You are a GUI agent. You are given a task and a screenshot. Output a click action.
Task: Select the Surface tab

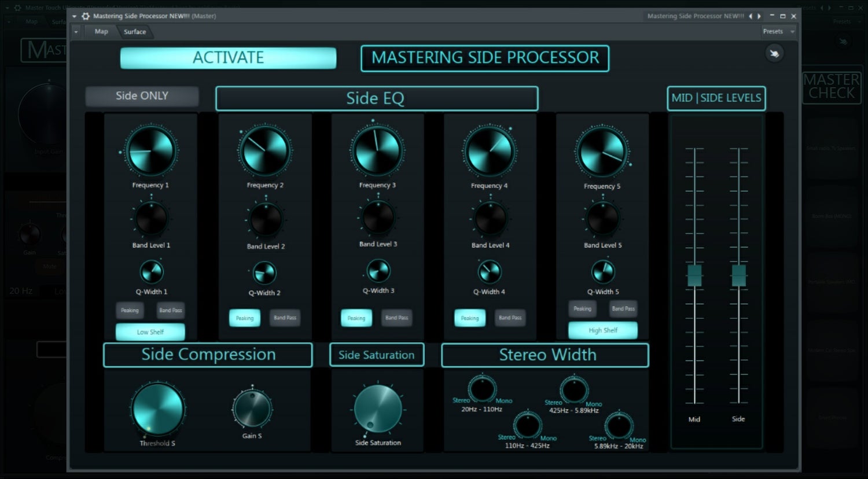pyautogui.click(x=134, y=31)
